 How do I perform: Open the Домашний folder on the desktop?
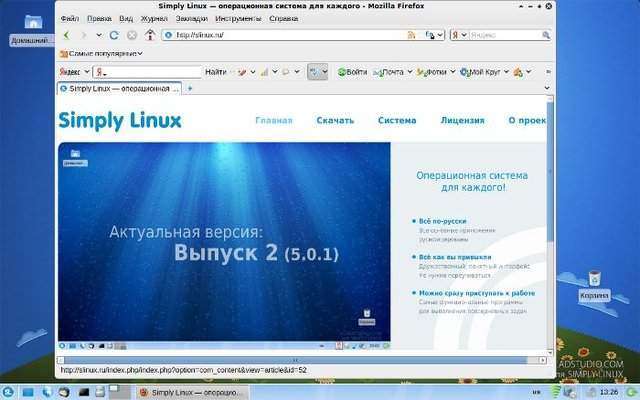click(33, 29)
